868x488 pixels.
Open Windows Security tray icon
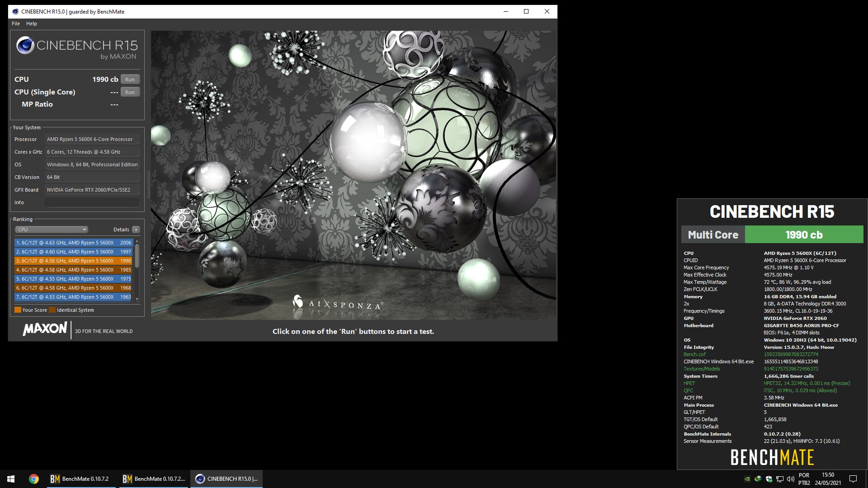coord(769,479)
